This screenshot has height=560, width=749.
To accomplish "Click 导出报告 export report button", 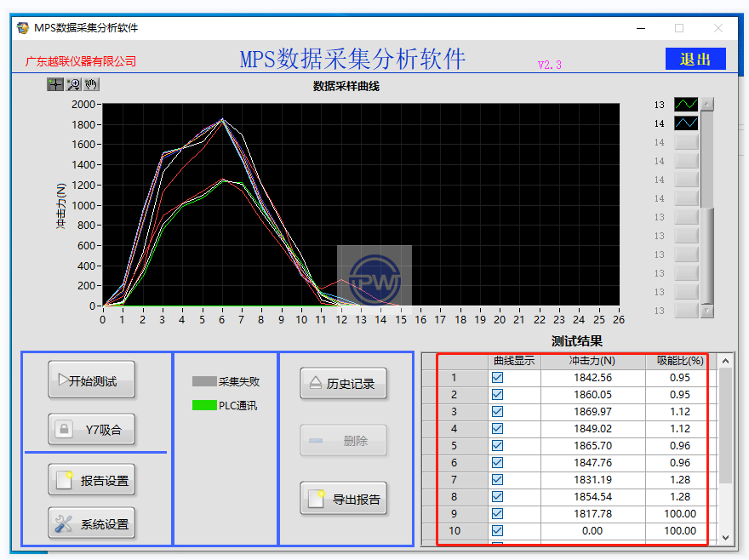I will pos(343,499).
